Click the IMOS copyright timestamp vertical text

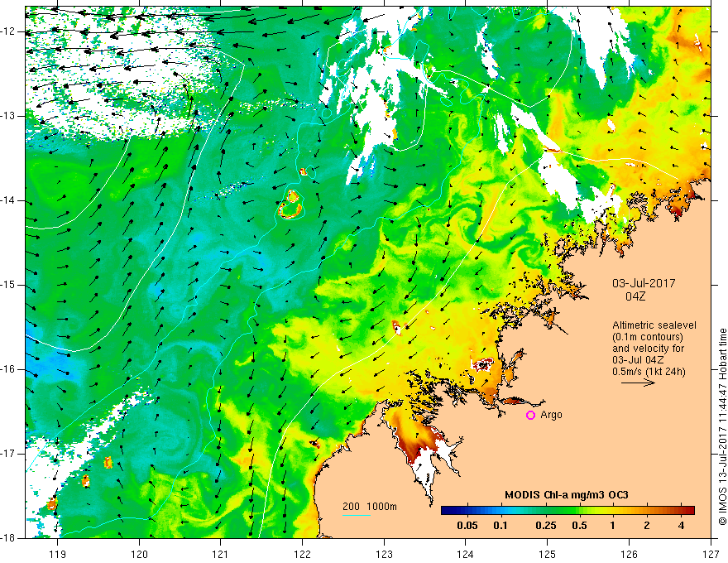(x=722, y=426)
